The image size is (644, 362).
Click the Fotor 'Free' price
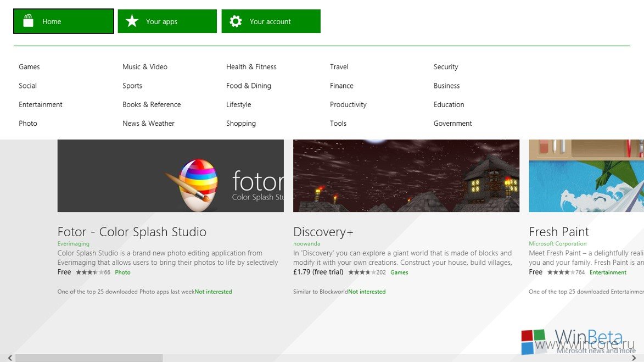click(64, 272)
